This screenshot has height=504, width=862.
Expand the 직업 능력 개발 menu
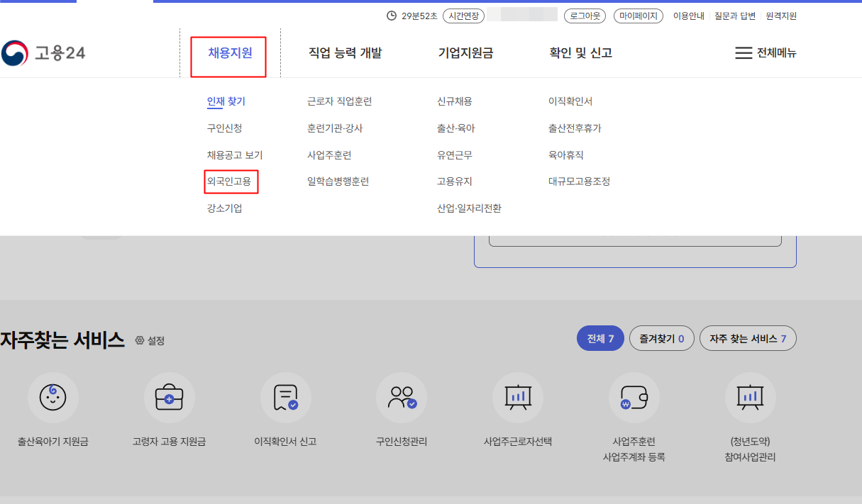345,53
